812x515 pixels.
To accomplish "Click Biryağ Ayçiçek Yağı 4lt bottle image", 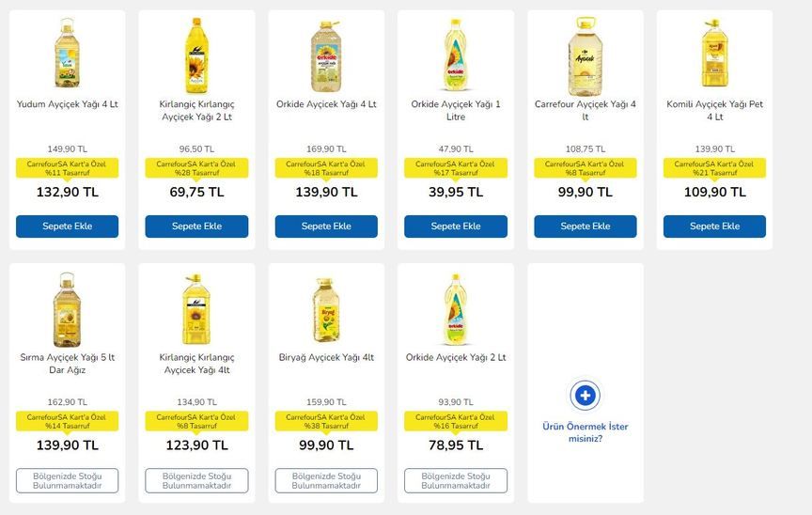I will pos(326,308).
